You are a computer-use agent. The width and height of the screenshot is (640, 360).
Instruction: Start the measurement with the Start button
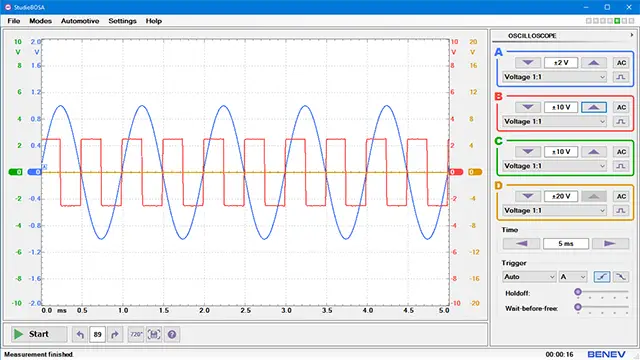tap(38, 334)
